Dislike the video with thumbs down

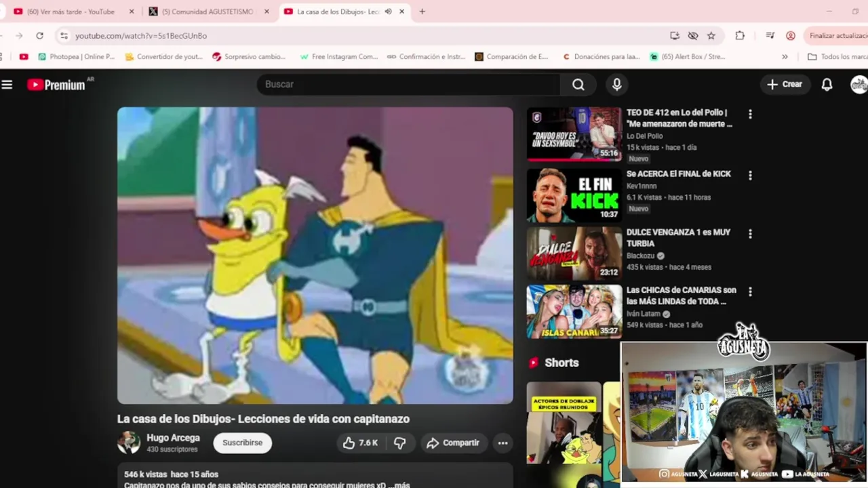click(x=400, y=443)
